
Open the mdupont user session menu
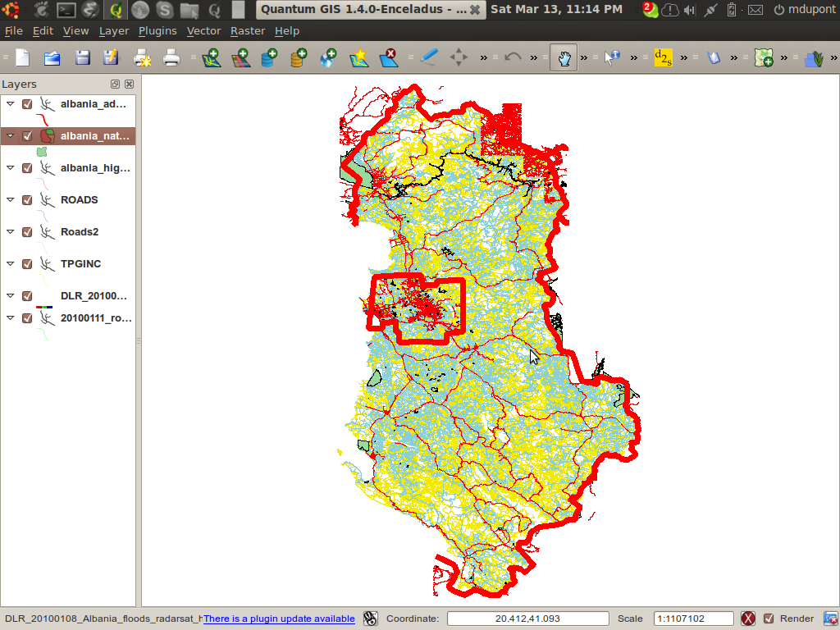[x=805, y=9]
